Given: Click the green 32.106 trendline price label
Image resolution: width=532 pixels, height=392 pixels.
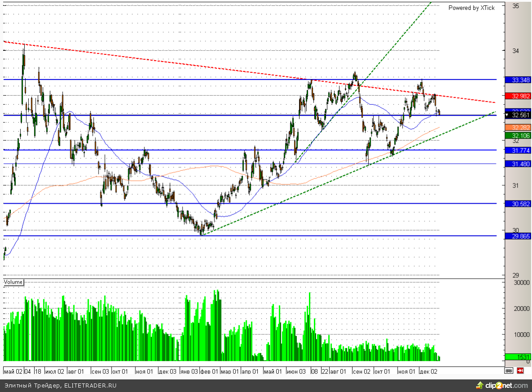Looking at the screenshot, I should pos(518,136).
